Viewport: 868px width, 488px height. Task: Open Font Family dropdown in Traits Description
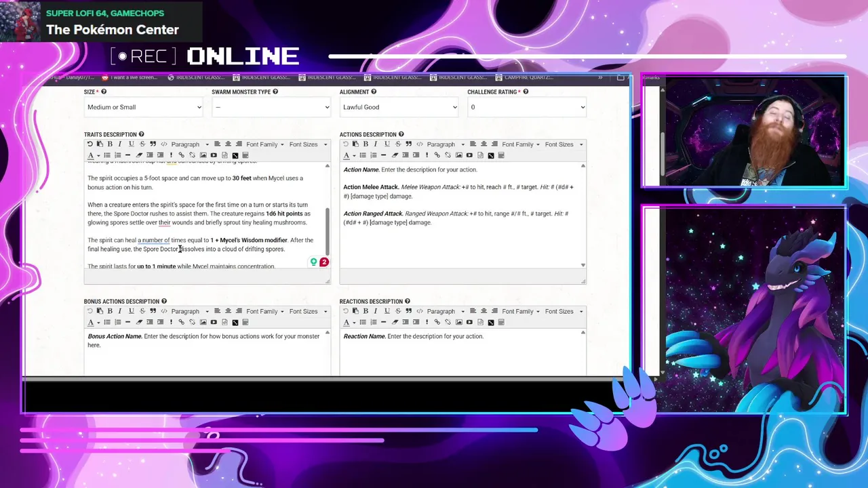(265, 144)
